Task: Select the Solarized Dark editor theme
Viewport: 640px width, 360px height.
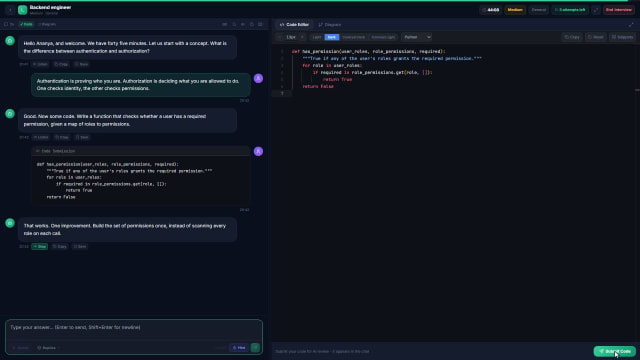Action: pyautogui.click(x=353, y=37)
